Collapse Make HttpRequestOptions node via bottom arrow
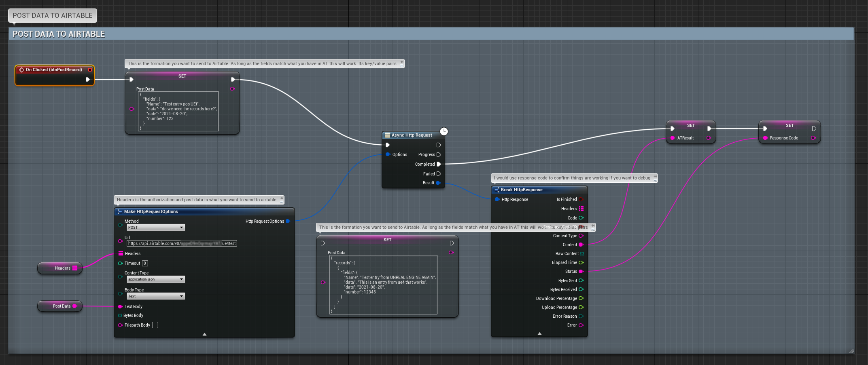 pos(204,334)
